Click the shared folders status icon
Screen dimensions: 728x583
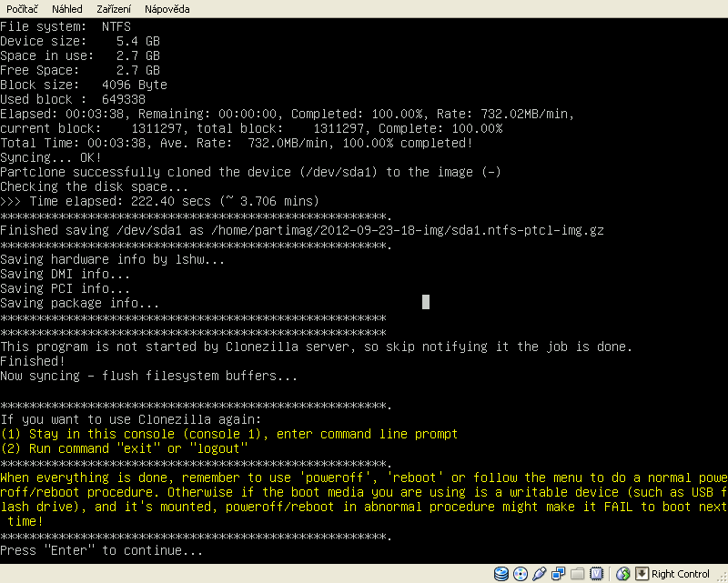(577, 574)
